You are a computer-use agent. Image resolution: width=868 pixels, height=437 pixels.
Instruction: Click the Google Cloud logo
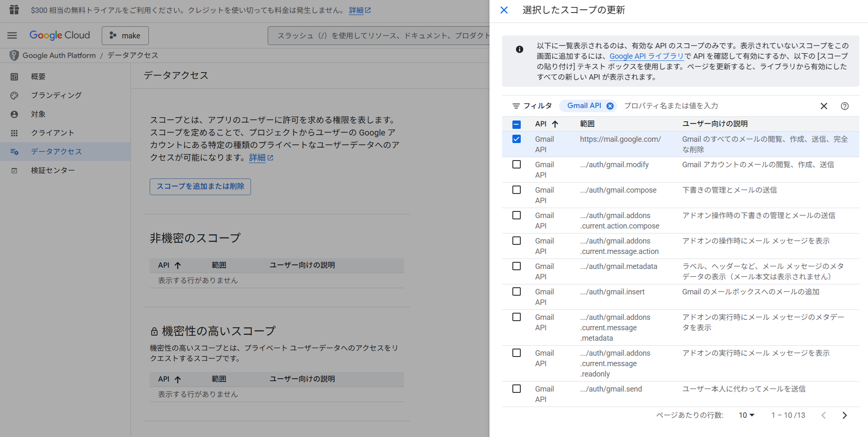(x=60, y=35)
